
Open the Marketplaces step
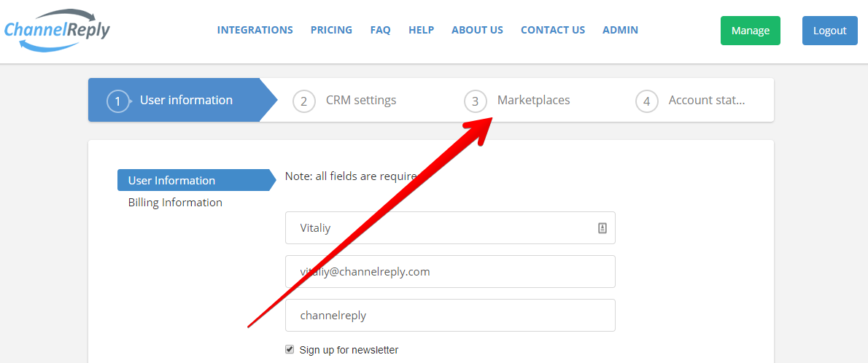pos(534,100)
